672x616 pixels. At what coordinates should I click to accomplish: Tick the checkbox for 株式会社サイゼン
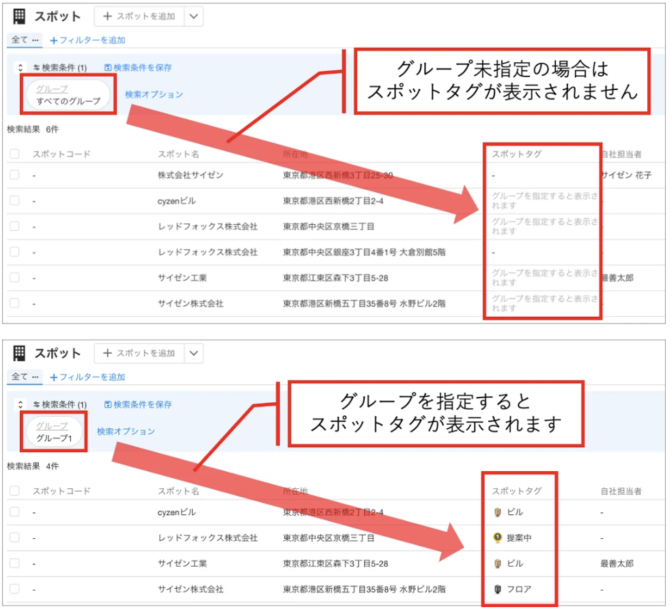tap(14, 175)
